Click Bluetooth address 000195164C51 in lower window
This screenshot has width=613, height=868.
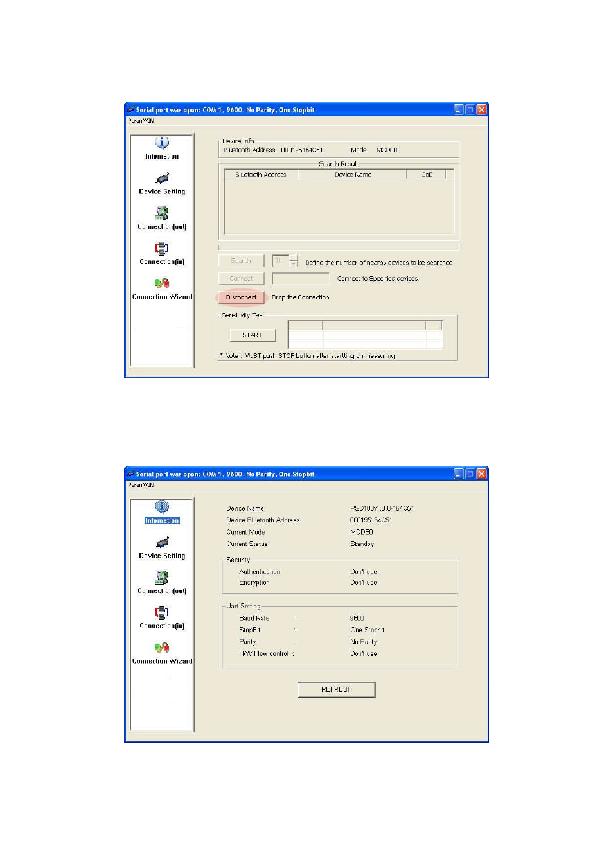pyautogui.click(x=371, y=520)
